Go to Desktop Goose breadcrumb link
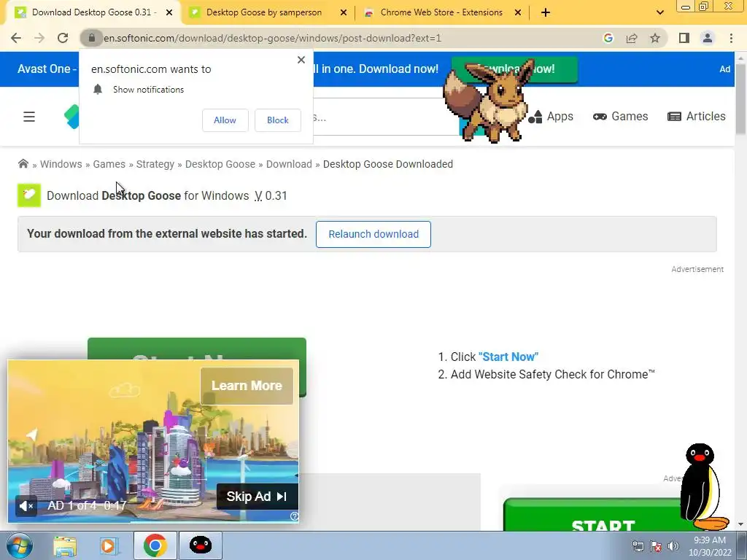This screenshot has height=560, width=747. [x=220, y=164]
